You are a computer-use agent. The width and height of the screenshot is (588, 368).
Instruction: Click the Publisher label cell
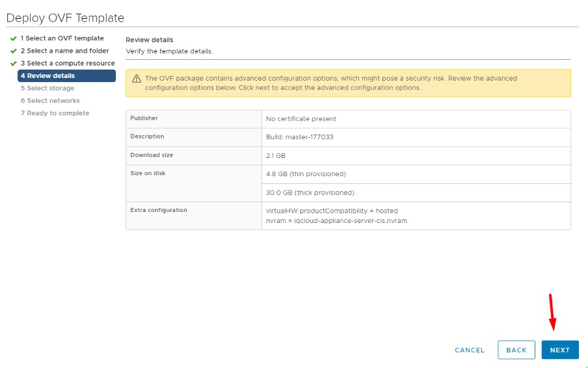(x=194, y=119)
